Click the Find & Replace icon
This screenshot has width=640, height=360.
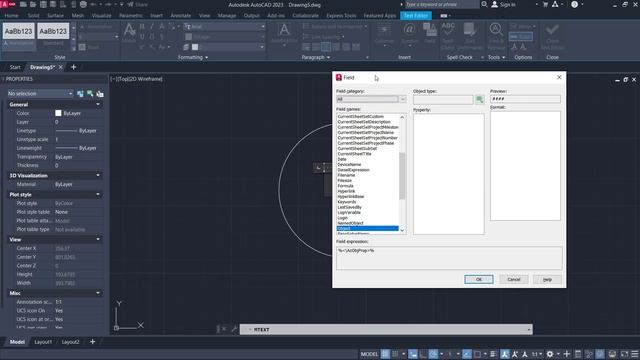496,30
